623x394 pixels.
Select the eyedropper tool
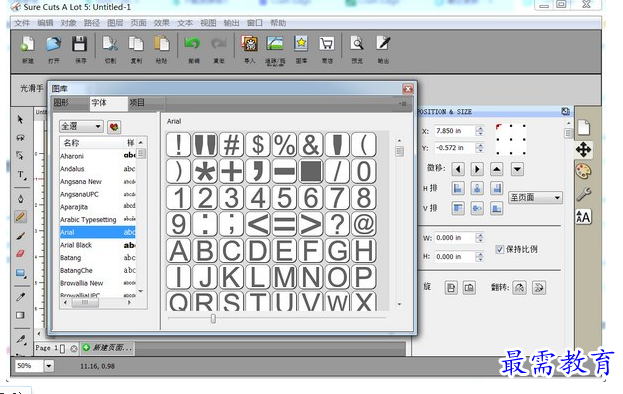tap(21, 297)
